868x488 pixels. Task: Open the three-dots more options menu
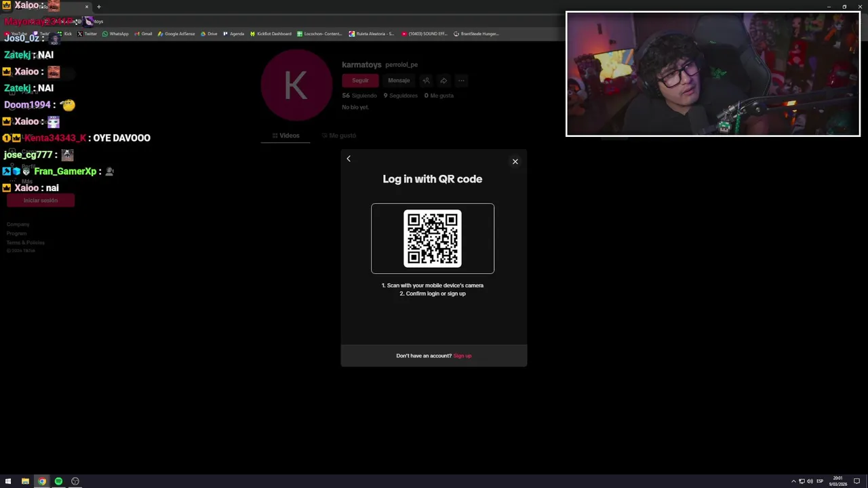point(461,81)
